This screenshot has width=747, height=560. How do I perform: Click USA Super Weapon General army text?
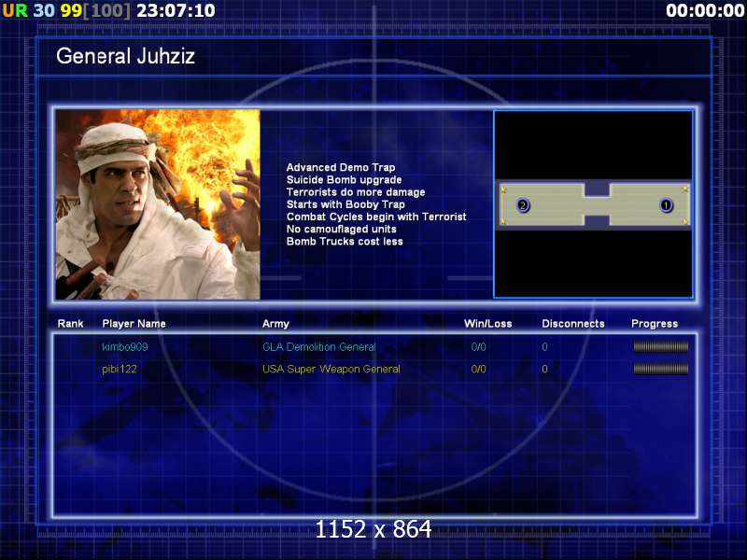click(331, 369)
